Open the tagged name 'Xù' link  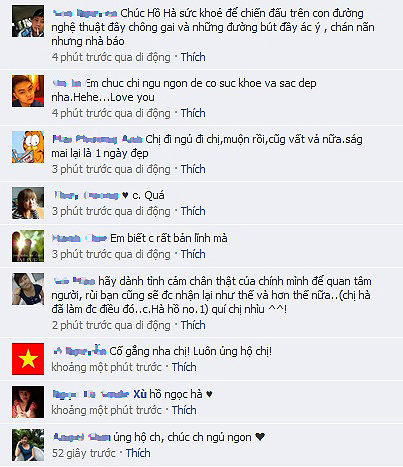click(x=140, y=394)
